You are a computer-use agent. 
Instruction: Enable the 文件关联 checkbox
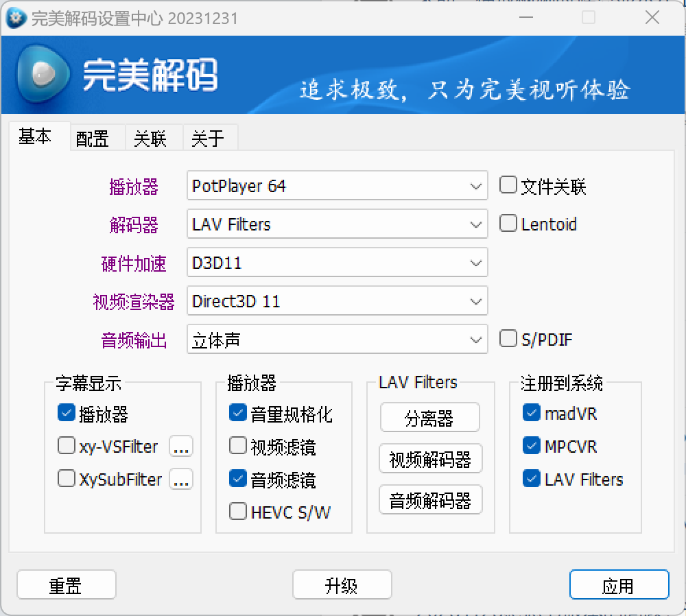pos(508,185)
